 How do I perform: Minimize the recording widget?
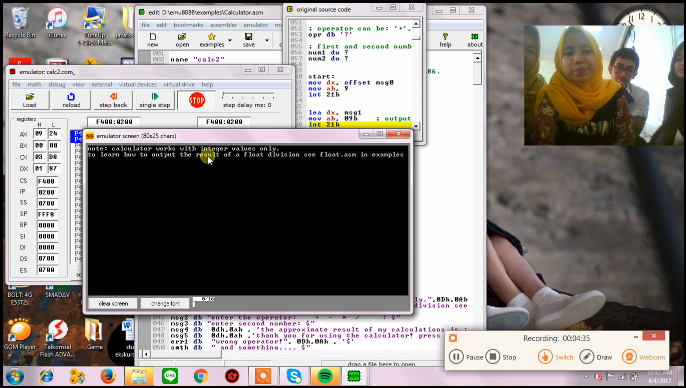[x=635, y=336]
